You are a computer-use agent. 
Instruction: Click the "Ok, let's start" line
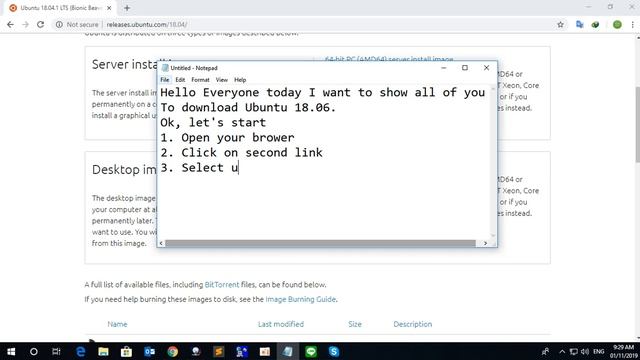pos(213,122)
